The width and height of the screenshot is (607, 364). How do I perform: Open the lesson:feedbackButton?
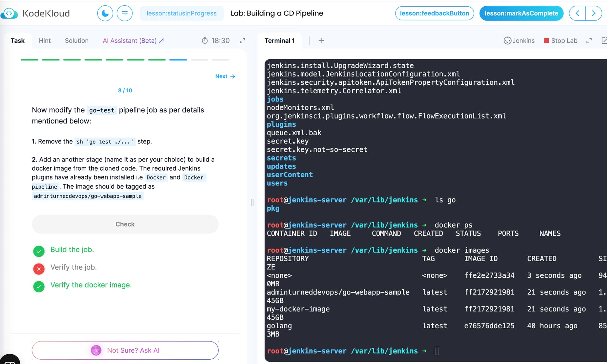(x=434, y=13)
